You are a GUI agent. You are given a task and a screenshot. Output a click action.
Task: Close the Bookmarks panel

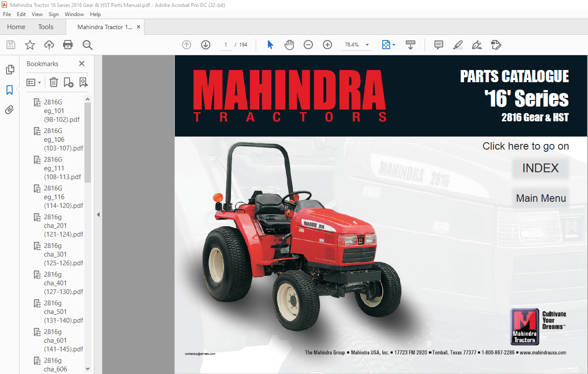click(x=82, y=63)
